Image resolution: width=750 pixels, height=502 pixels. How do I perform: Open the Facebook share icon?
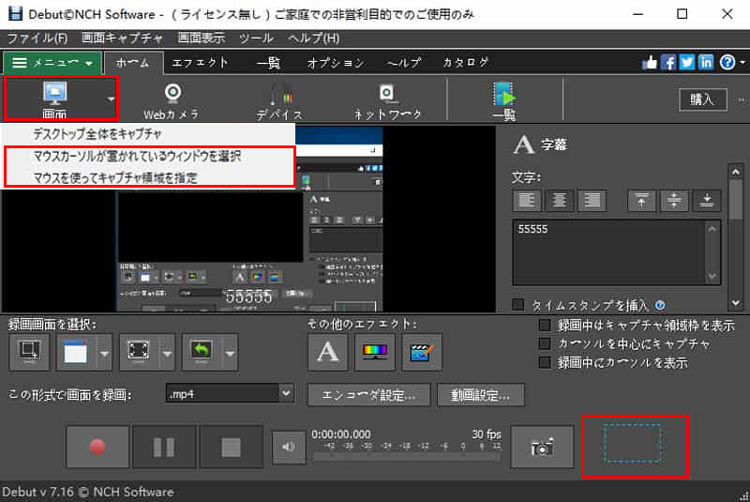coord(668,62)
